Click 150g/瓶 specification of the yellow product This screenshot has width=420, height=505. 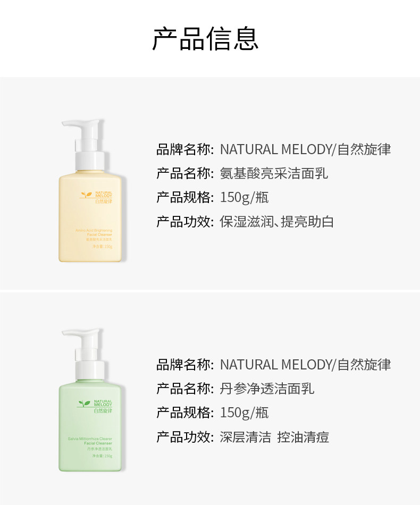pos(244,198)
